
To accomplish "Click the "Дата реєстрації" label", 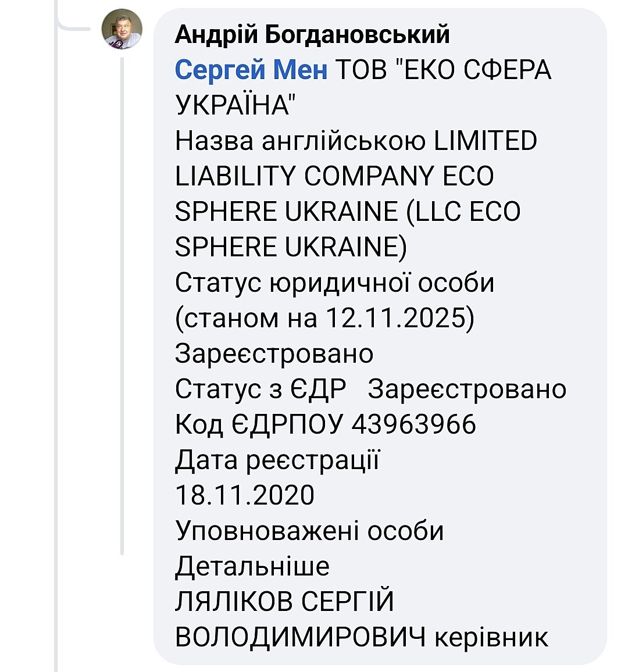I will tap(277, 460).
